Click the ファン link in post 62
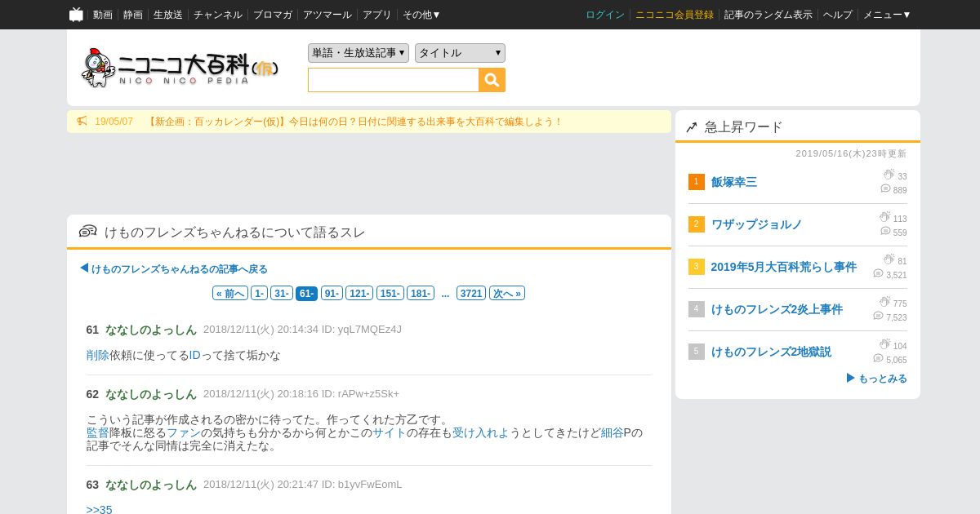Screen dimensions: 980x514 [184, 432]
